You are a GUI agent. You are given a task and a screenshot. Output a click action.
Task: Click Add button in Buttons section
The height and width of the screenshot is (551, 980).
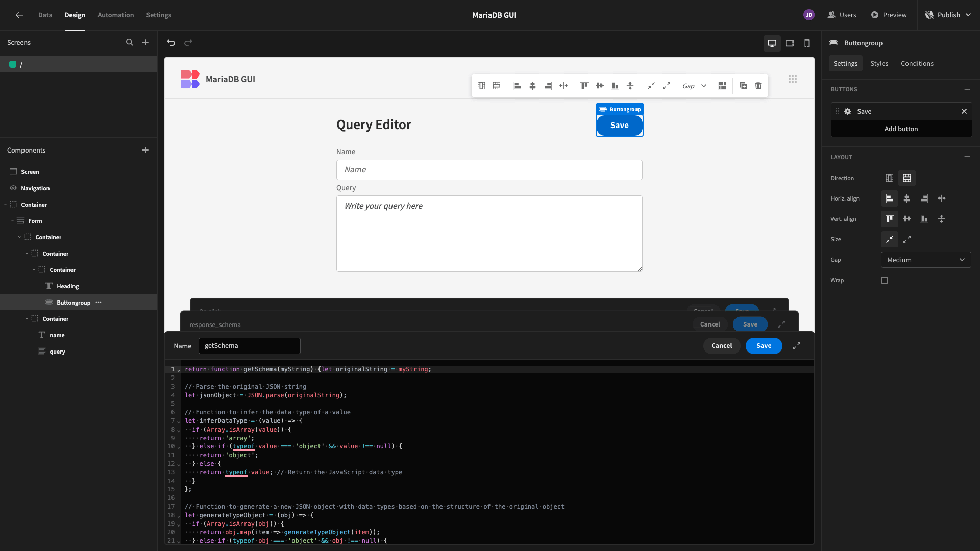[x=901, y=129]
